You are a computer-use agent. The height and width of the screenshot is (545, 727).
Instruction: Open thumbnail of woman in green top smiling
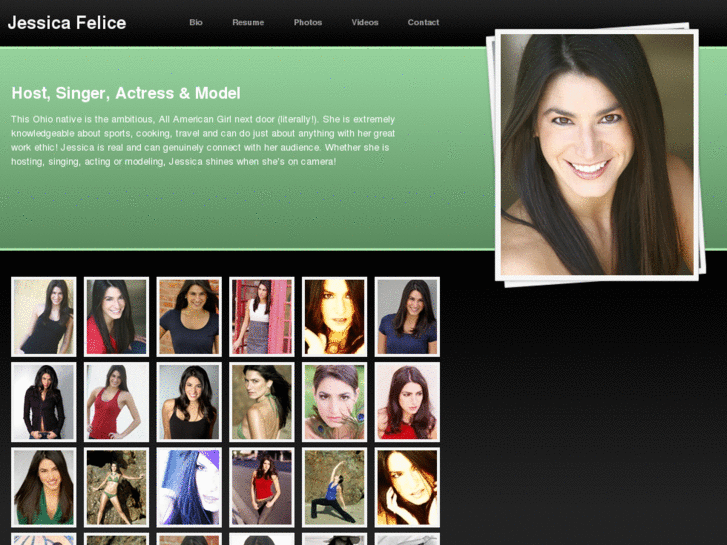pos(44,487)
